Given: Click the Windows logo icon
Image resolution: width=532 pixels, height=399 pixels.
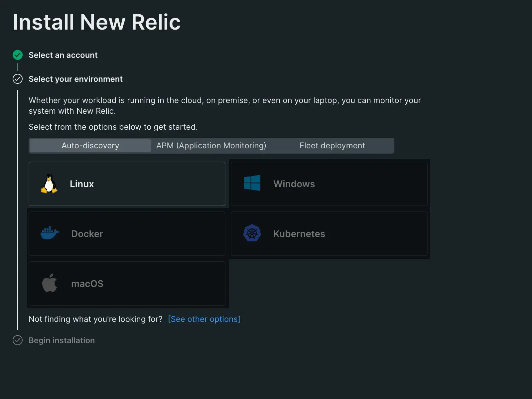Looking at the screenshot, I should point(252,183).
